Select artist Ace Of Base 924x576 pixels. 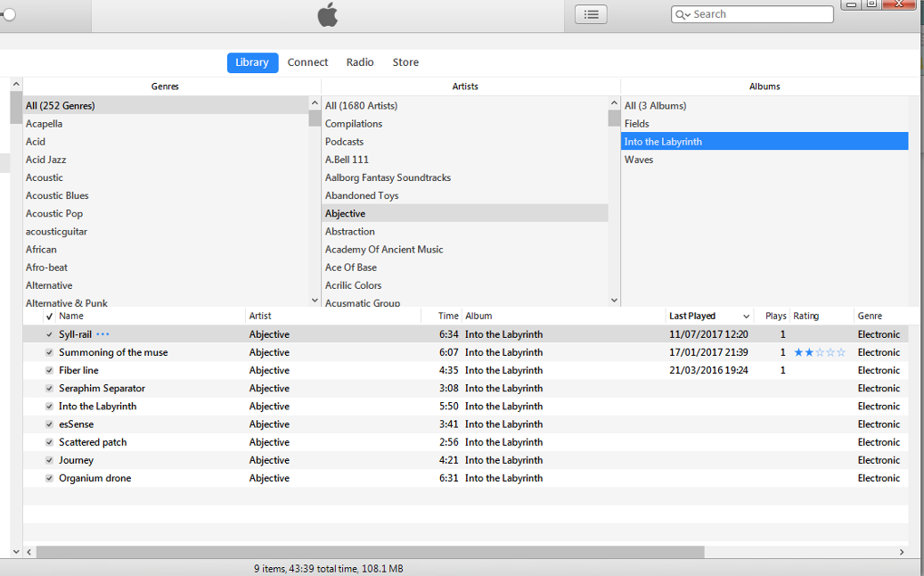tap(465, 267)
